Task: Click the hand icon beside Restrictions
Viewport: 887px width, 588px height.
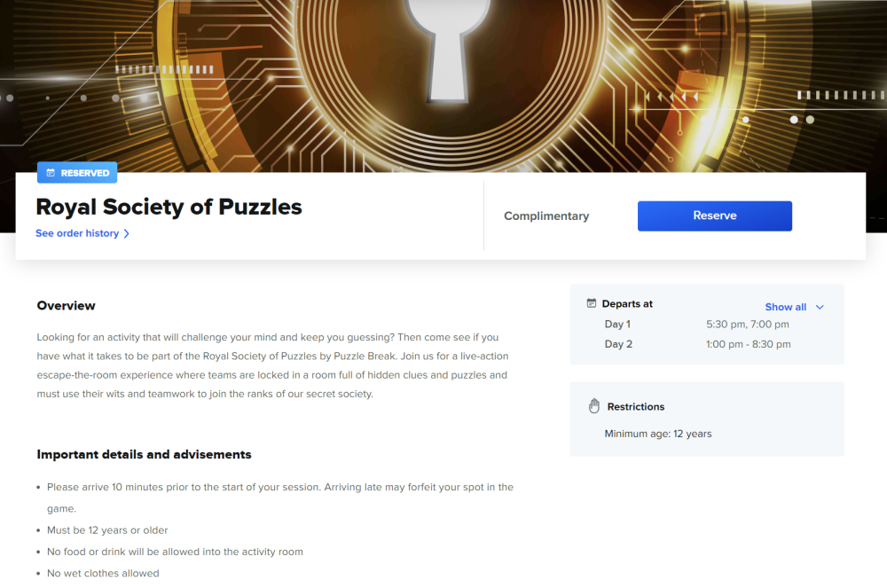Action: [593, 406]
